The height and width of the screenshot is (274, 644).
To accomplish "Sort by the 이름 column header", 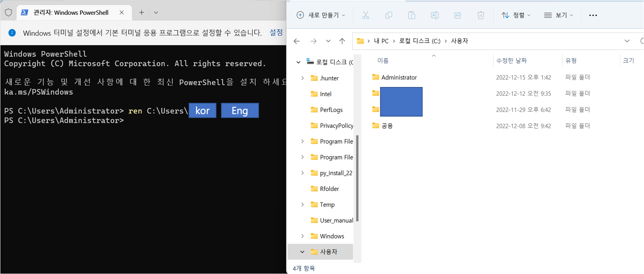I will (383, 61).
